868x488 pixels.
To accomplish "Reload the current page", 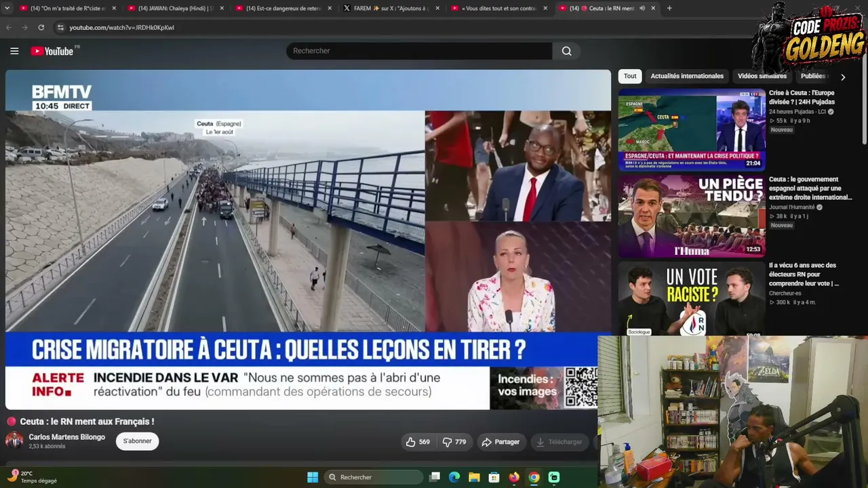I will [x=41, y=27].
